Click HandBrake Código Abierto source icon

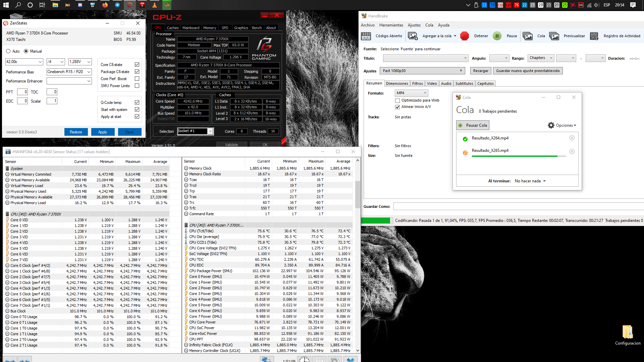pos(366,36)
